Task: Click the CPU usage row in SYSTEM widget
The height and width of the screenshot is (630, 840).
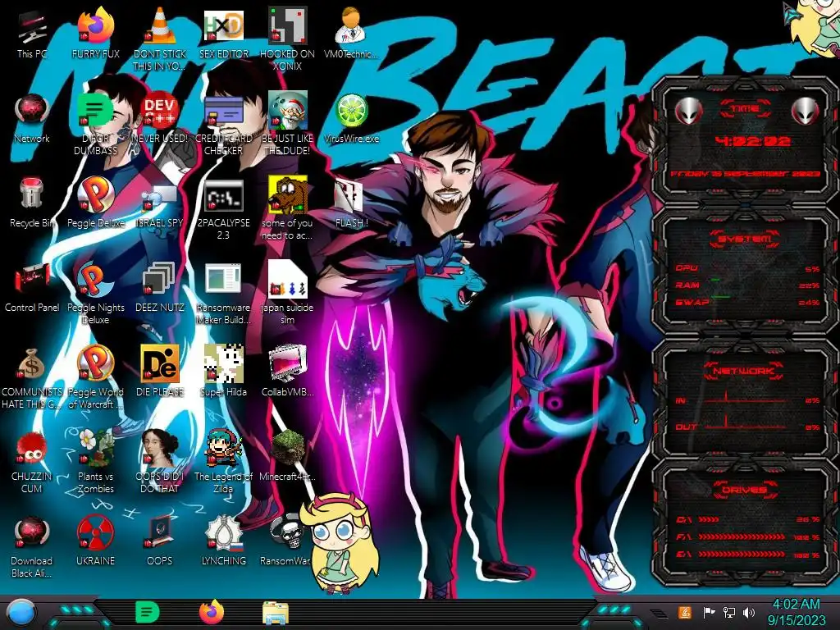Action: 748,268
